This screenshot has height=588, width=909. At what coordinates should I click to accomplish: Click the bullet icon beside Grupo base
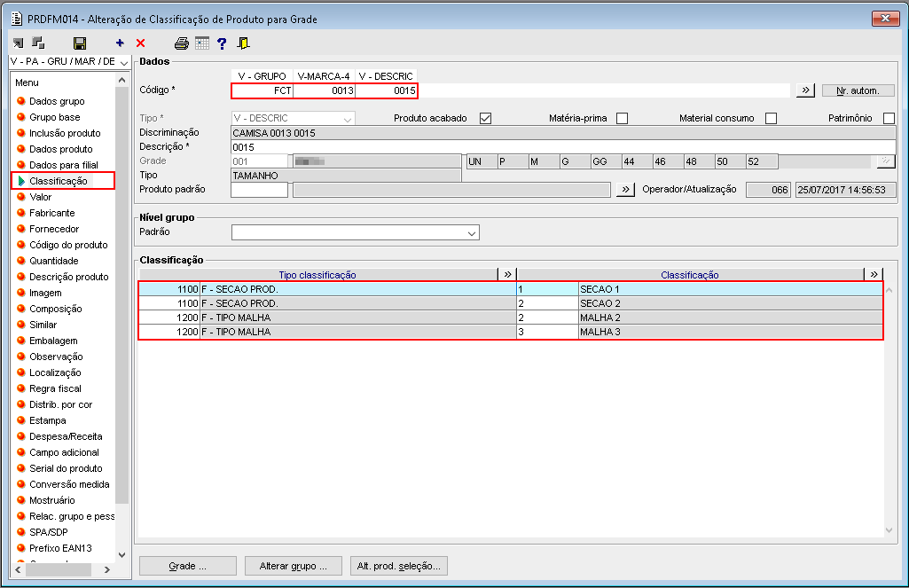(x=21, y=117)
